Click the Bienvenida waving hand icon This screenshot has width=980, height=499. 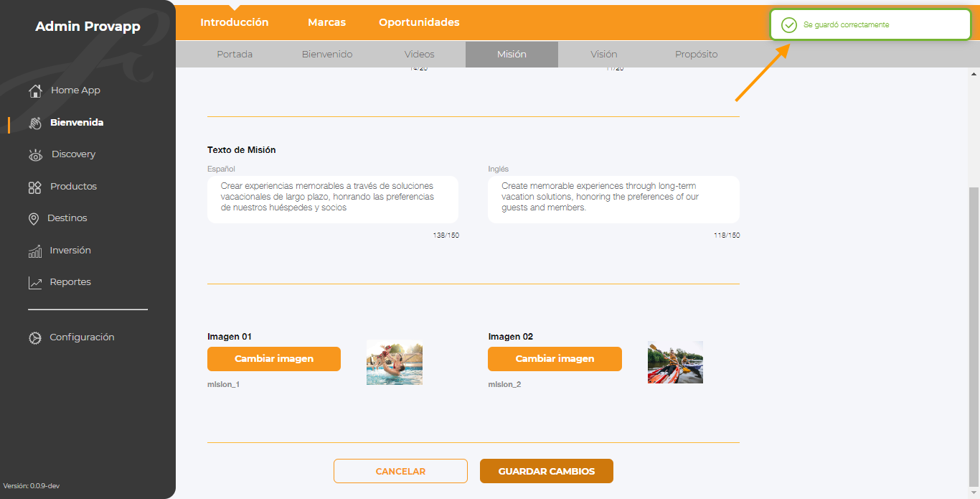click(35, 123)
